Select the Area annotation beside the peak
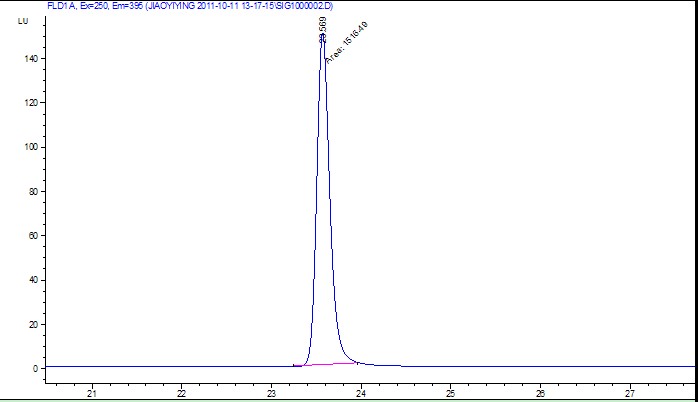The image size is (698, 402). (x=346, y=43)
